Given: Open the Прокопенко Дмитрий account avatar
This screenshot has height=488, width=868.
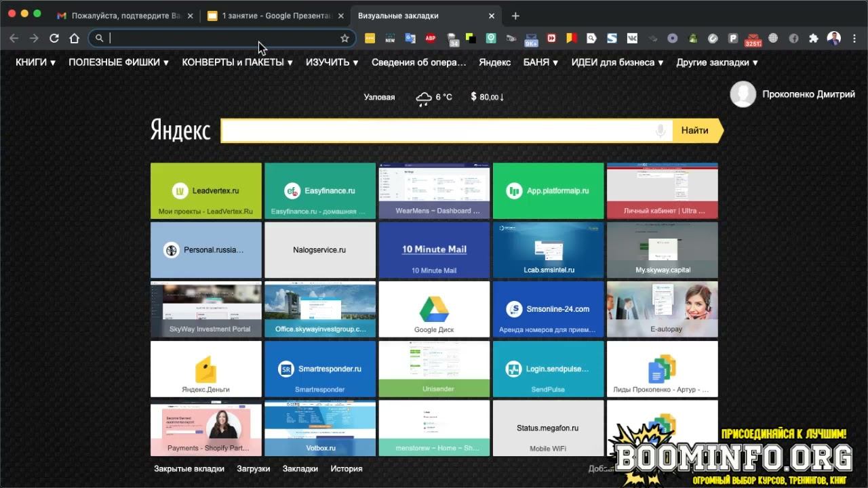Looking at the screenshot, I should 743,94.
